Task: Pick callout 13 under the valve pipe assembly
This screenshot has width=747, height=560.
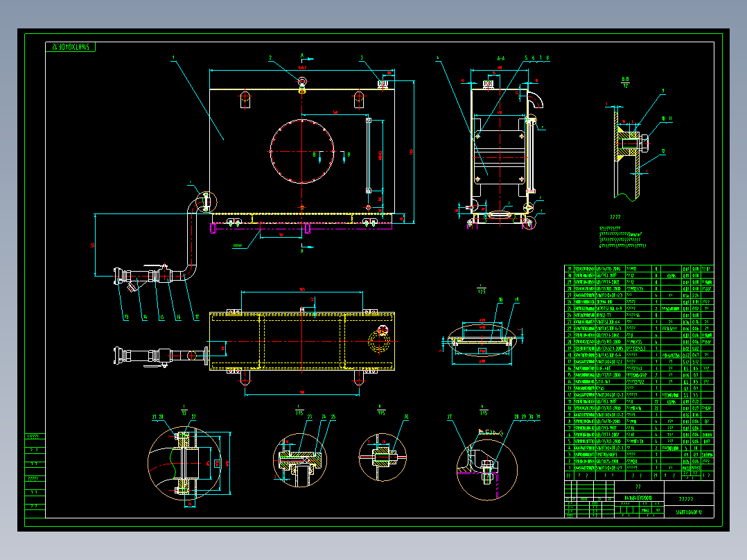Action: tap(126, 317)
